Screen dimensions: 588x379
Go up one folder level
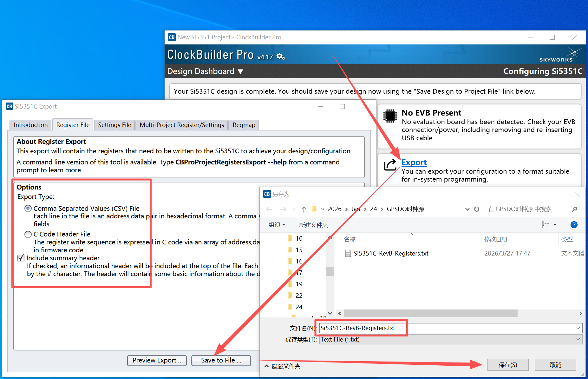pos(304,209)
